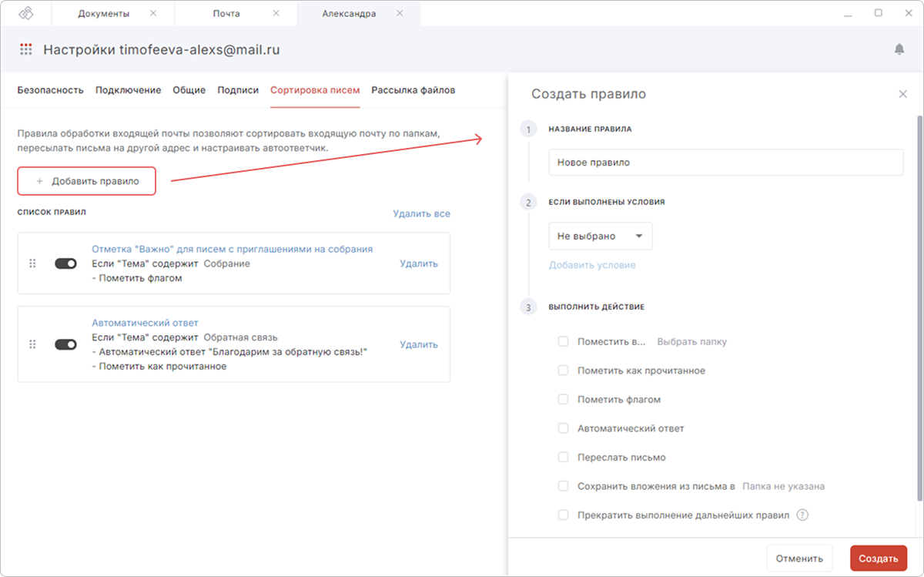Check Переслать письмо
The image size is (924, 577).
(563, 458)
